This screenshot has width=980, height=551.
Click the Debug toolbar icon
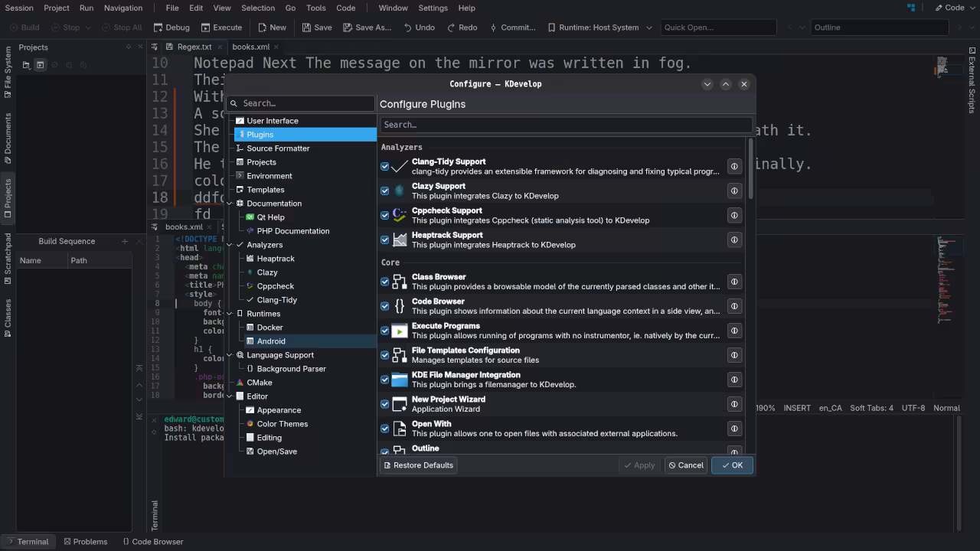pos(158,28)
